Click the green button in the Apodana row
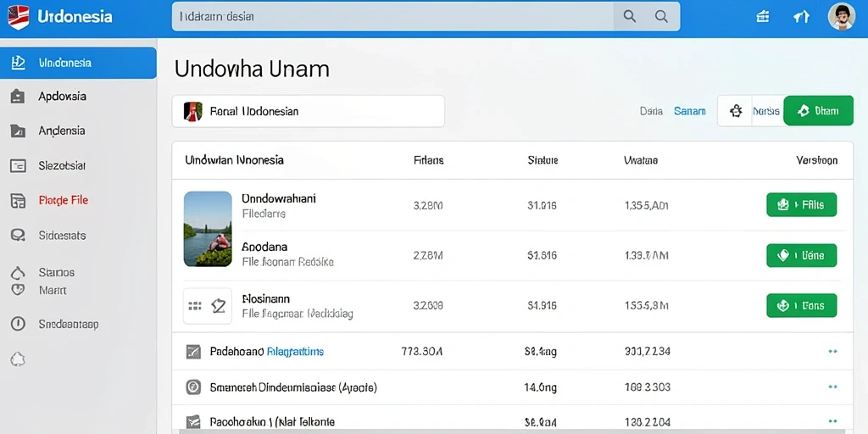 [x=802, y=256]
